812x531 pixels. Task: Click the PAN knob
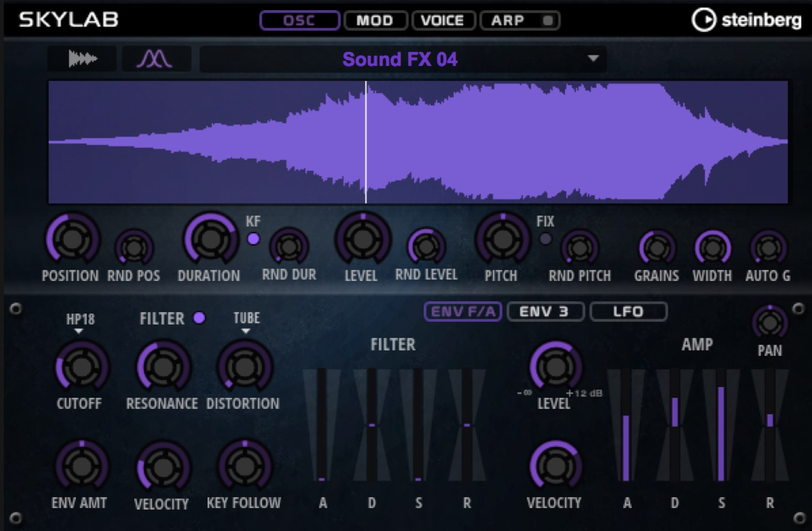click(770, 323)
